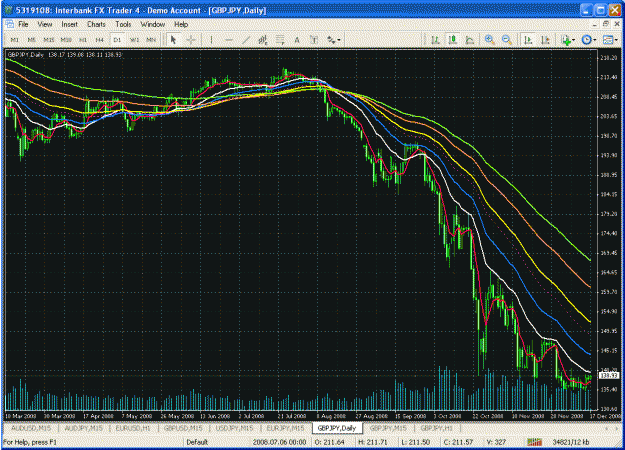
Task: Open the Help menu
Action: point(181,24)
